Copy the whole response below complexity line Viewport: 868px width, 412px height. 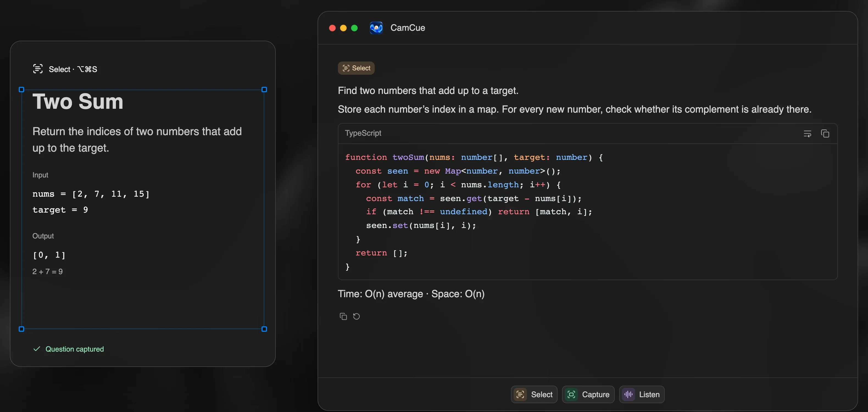(343, 316)
